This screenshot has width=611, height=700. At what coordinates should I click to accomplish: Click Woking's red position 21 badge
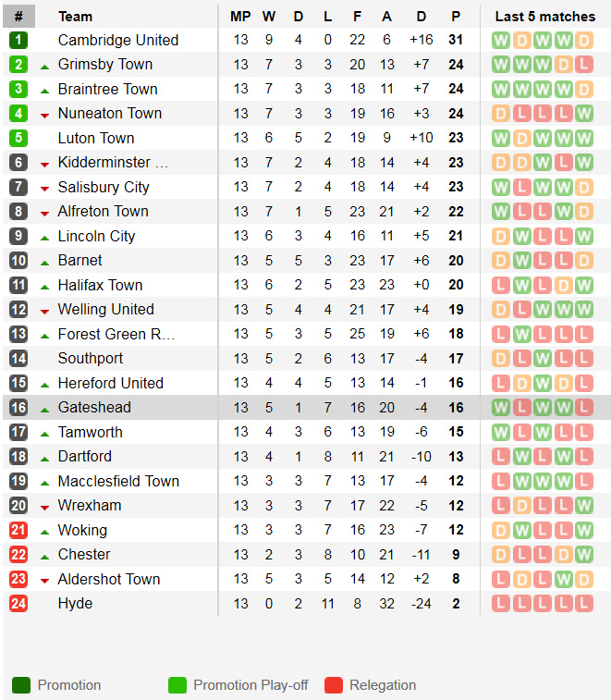point(18,530)
